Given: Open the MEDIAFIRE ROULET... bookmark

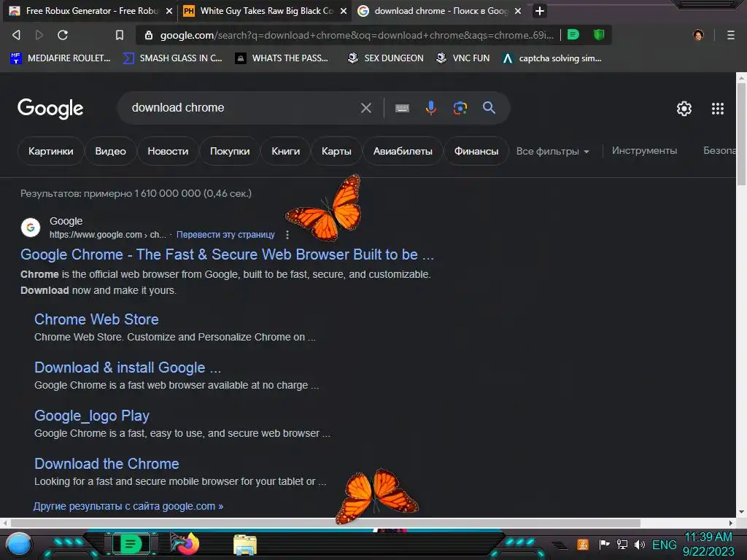Looking at the screenshot, I should tap(61, 58).
